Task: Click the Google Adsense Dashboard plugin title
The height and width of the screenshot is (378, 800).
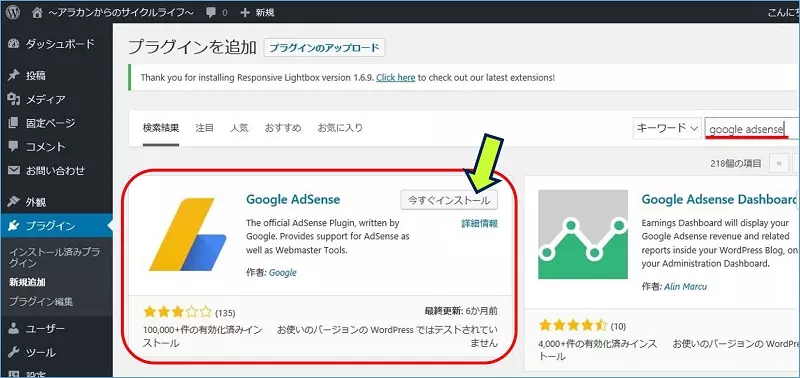Action: click(719, 199)
